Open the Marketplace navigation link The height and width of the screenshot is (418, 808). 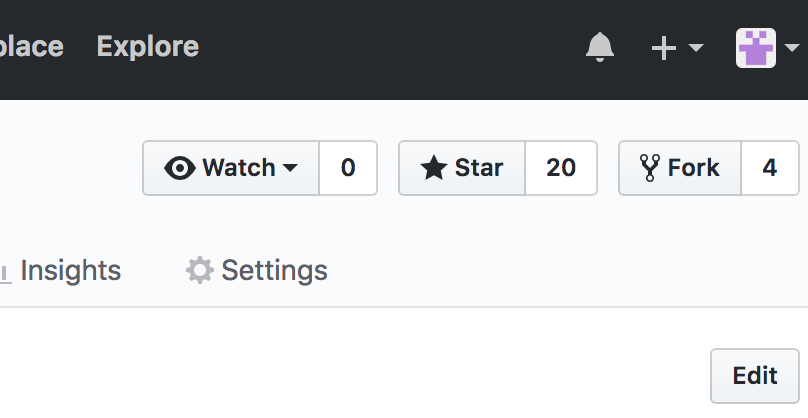click(30, 47)
